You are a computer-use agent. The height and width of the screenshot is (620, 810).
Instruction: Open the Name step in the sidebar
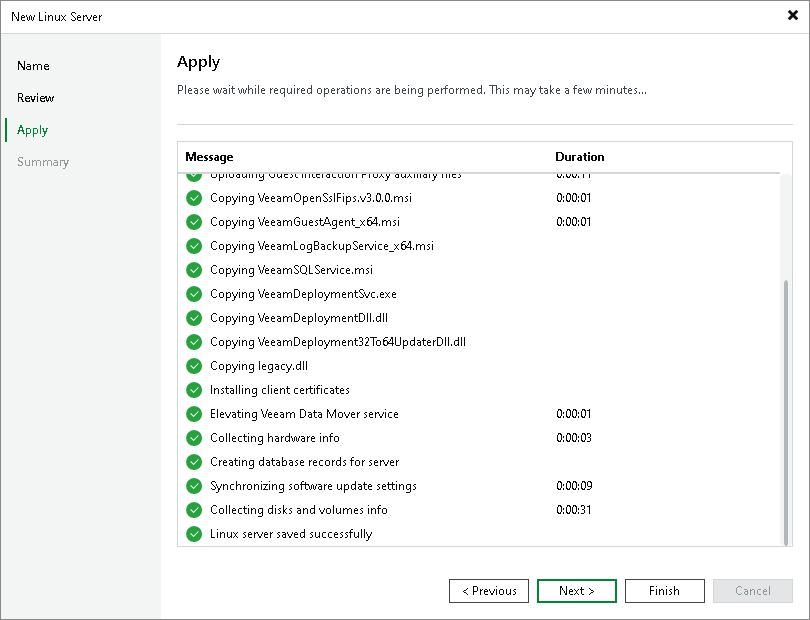33,66
